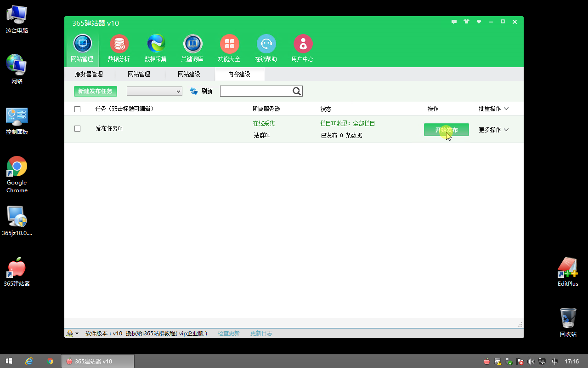Expand 更多操作 for 发布任务01
588x368 pixels.
pos(494,130)
